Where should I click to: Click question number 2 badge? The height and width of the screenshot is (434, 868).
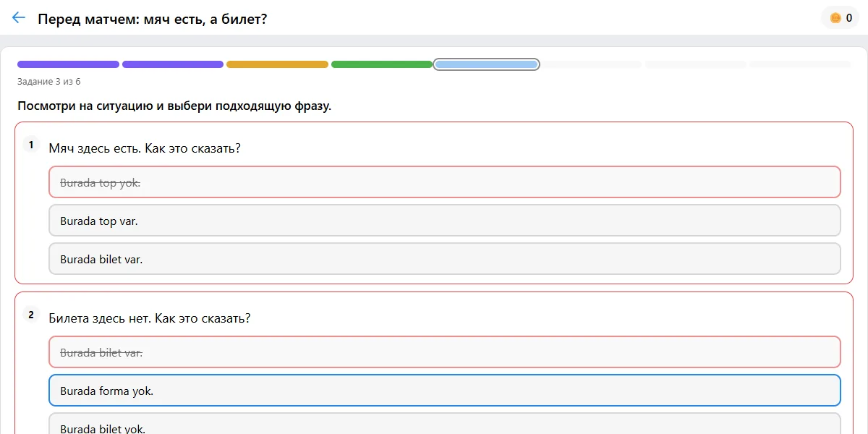[x=31, y=315]
